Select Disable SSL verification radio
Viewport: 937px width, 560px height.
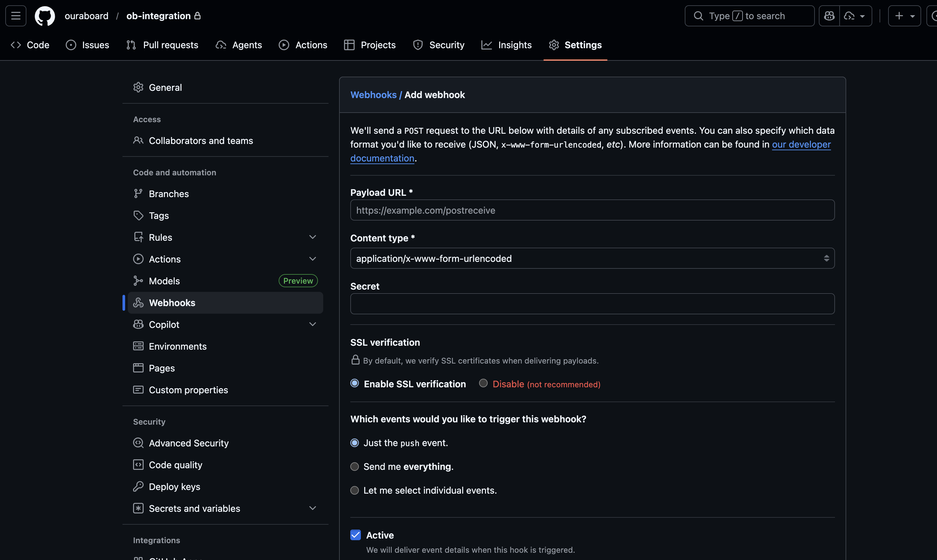pyautogui.click(x=483, y=383)
